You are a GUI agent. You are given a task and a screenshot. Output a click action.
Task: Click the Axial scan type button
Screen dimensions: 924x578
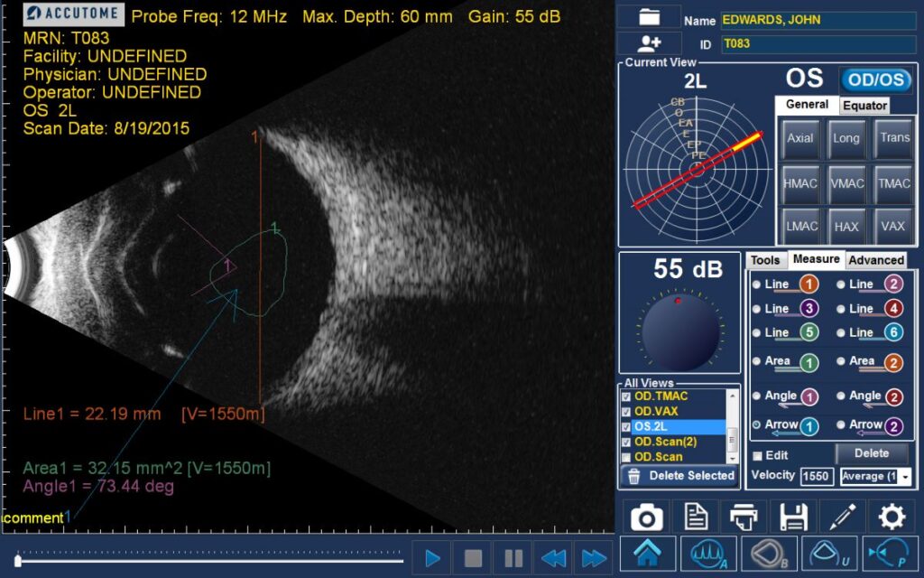click(x=801, y=138)
